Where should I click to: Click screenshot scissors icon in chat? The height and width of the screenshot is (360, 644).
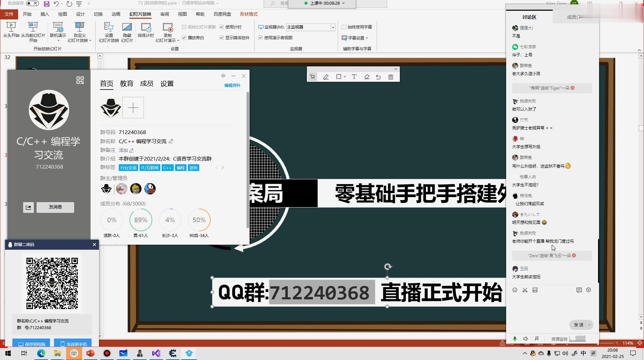coord(525,290)
